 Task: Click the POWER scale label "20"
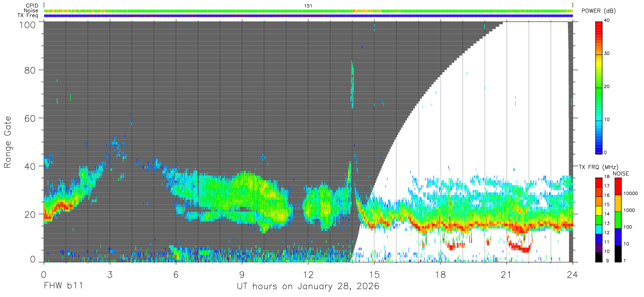(x=608, y=86)
